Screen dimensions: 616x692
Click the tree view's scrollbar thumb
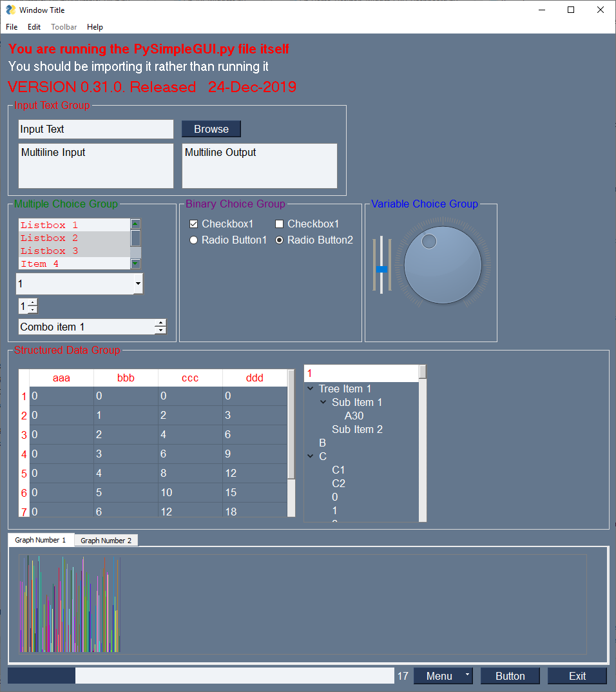423,372
